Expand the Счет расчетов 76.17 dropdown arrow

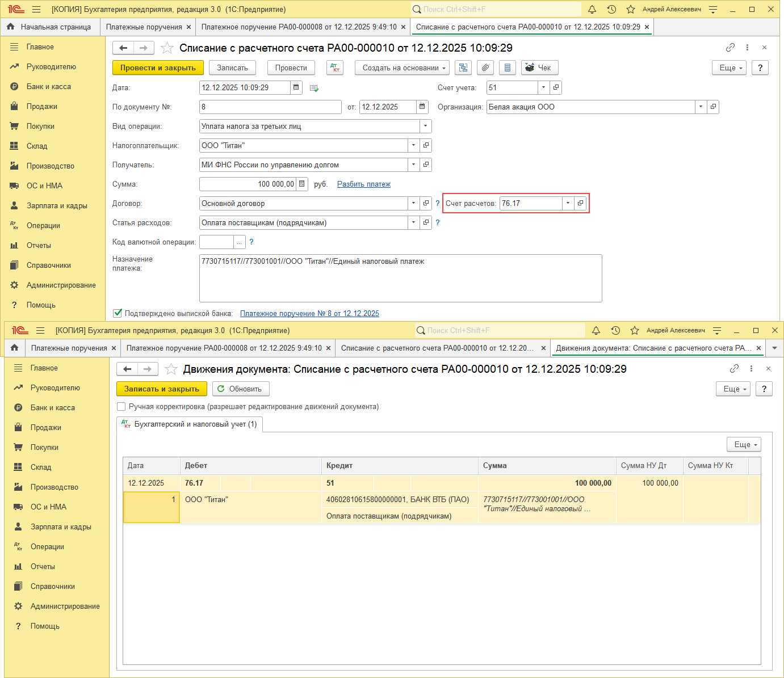tap(568, 203)
